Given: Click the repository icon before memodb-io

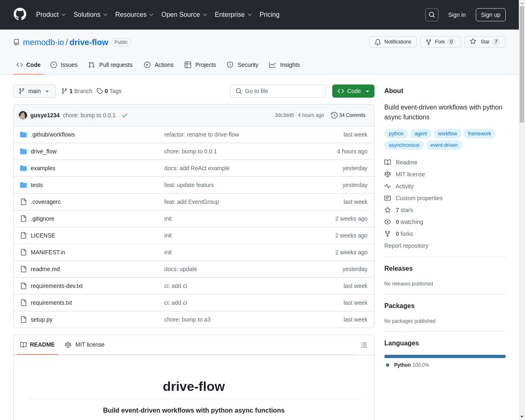Looking at the screenshot, I should [16, 42].
